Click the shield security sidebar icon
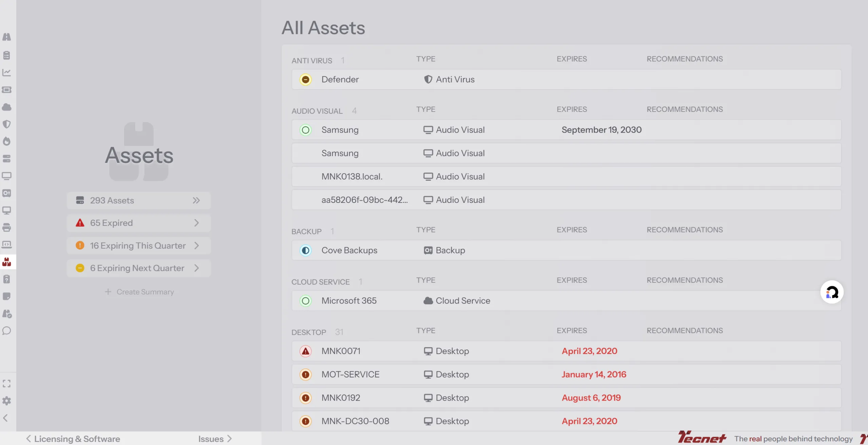 click(x=7, y=124)
